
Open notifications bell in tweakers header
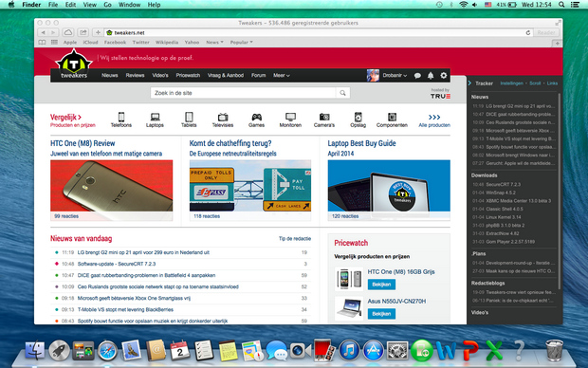pos(431,75)
